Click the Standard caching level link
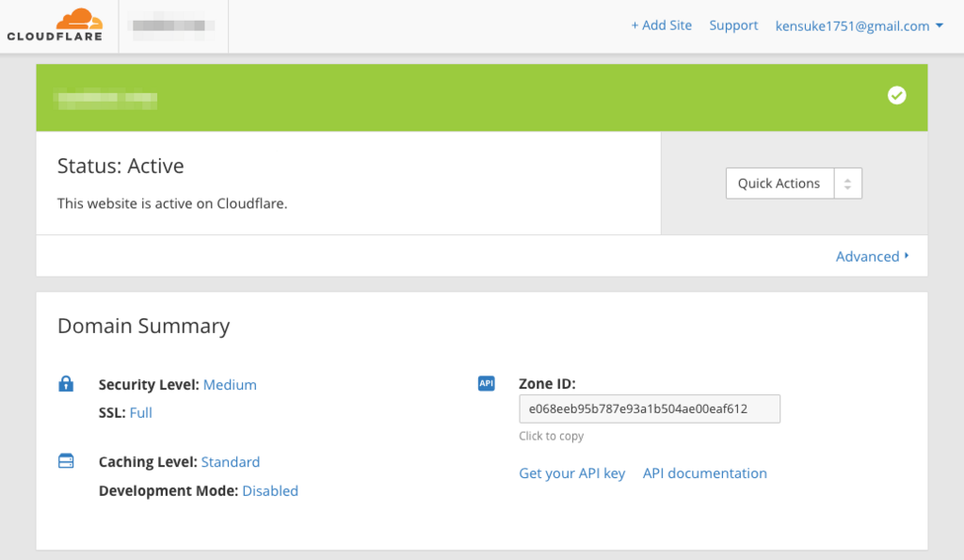The image size is (964, 560). (x=231, y=461)
